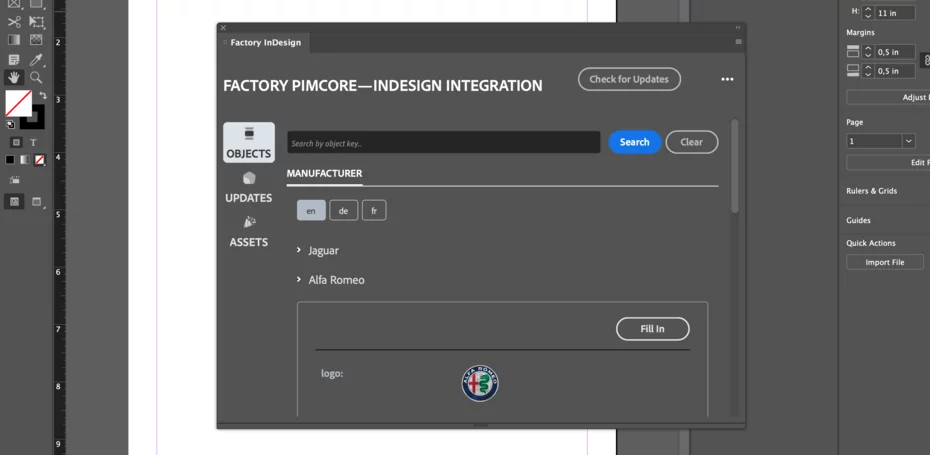This screenshot has height=455, width=930.
Task: Click the Margins heading in Properties
Action: pyautogui.click(x=860, y=33)
